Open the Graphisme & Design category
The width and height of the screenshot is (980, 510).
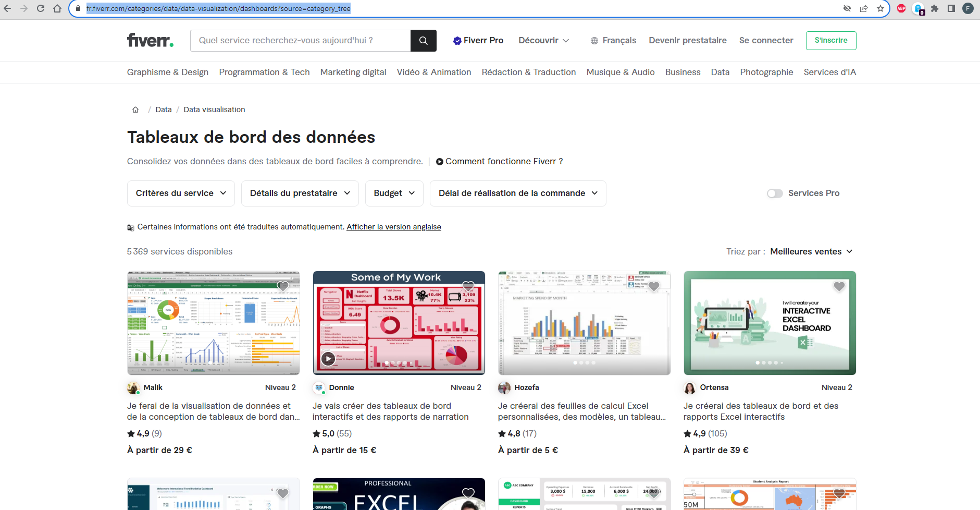168,72
